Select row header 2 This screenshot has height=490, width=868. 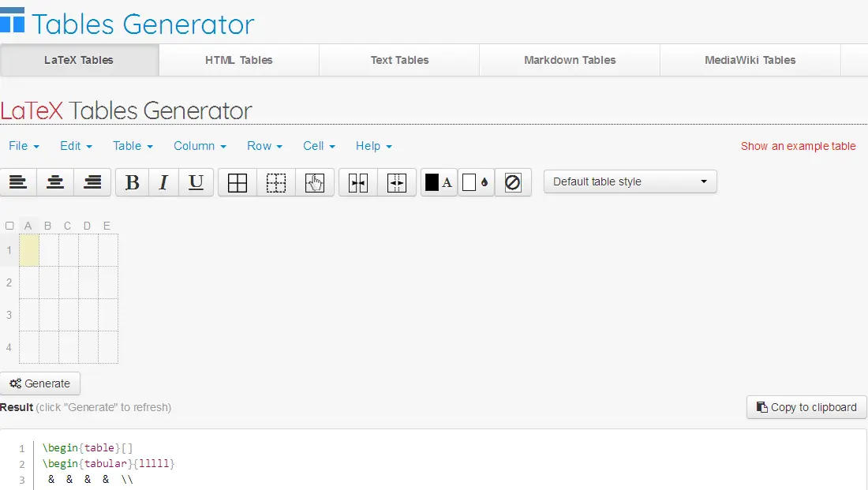(x=9, y=283)
